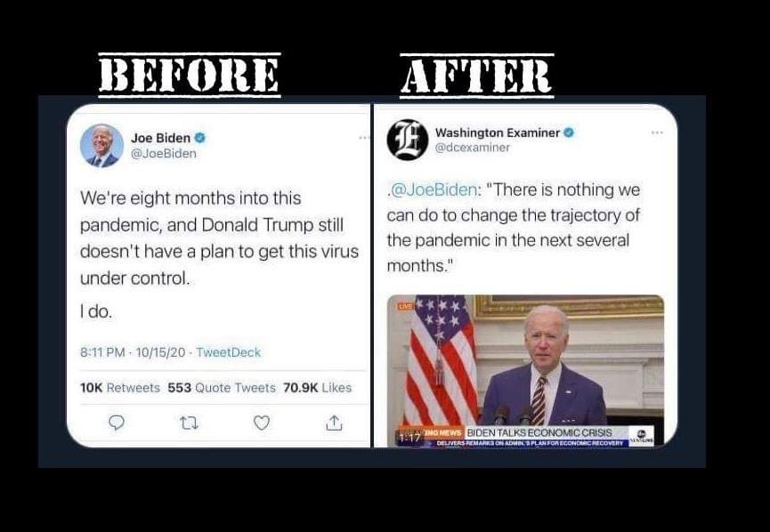
Task: Expand more options on Examiner tweet
Action: click(x=657, y=133)
